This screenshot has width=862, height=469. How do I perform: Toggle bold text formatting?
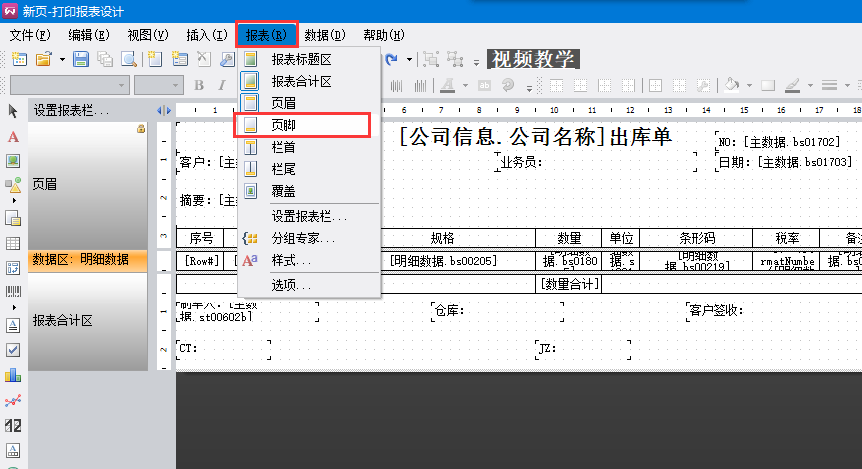[x=198, y=86]
